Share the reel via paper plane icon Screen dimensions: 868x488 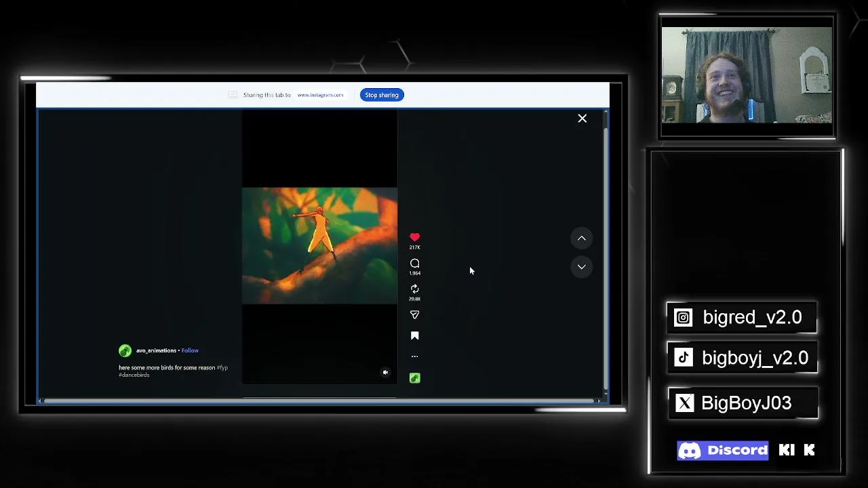click(x=414, y=314)
